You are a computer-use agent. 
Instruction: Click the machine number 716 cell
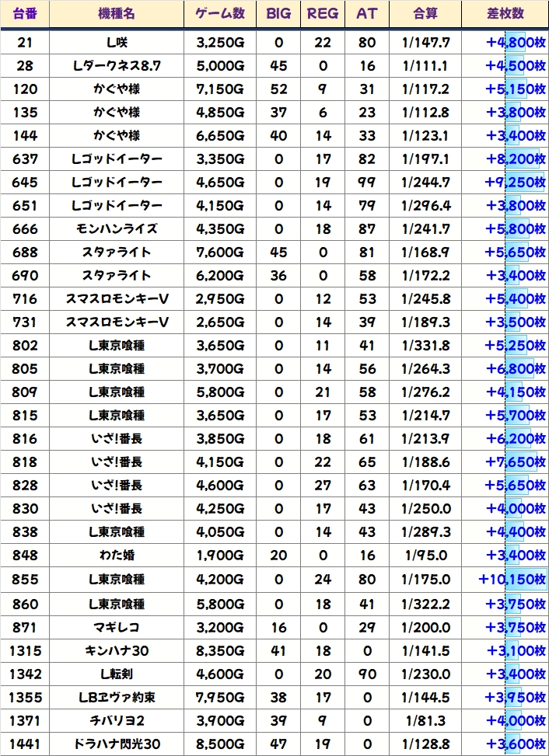tap(25, 298)
